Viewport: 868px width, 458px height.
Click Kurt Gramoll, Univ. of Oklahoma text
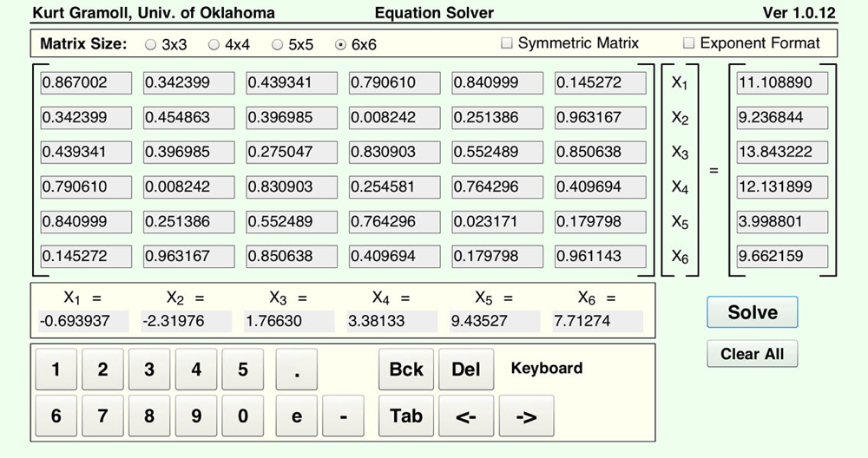[x=154, y=13]
